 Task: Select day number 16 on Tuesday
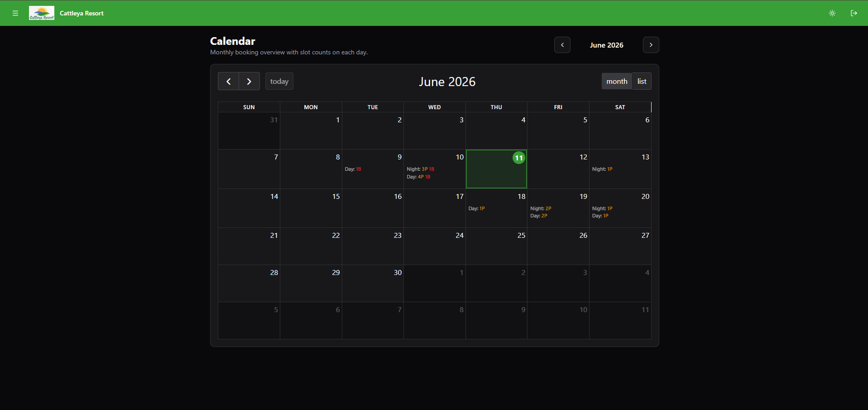click(x=398, y=196)
